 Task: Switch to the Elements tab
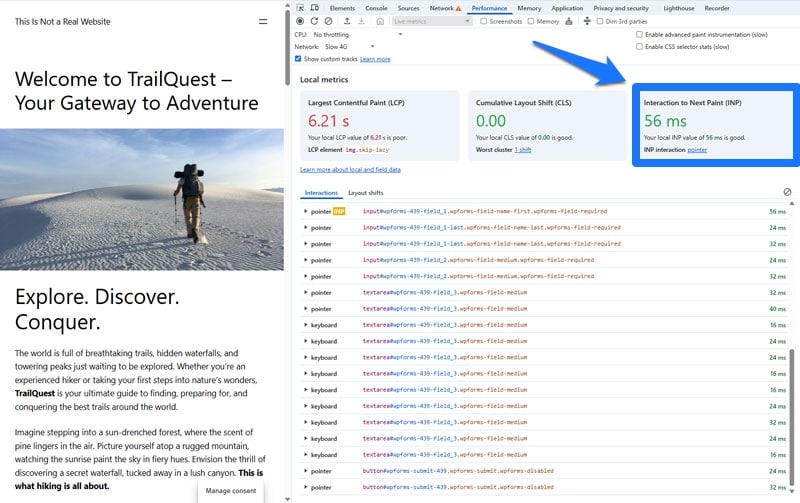point(342,8)
